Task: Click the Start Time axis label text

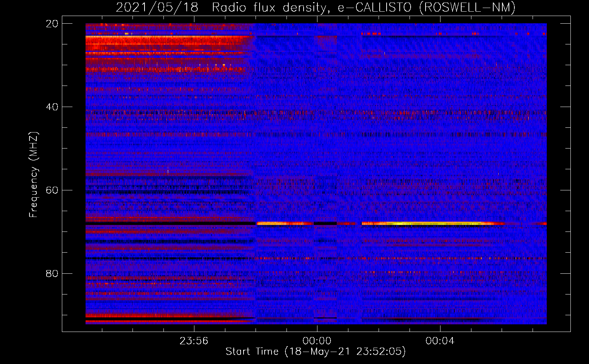Action: pos(316,352)
